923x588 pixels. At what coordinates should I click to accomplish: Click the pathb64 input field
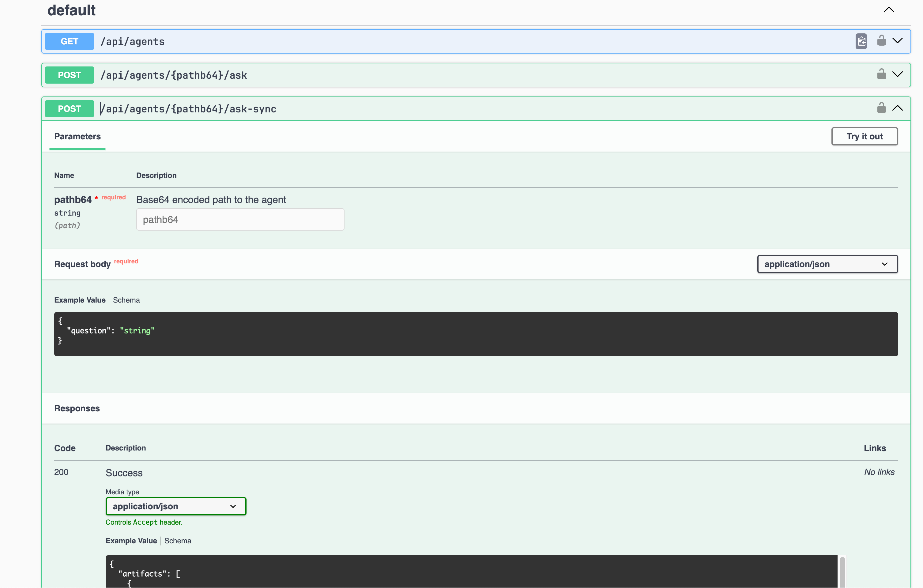pyautogui.click(x=240, y=220)
